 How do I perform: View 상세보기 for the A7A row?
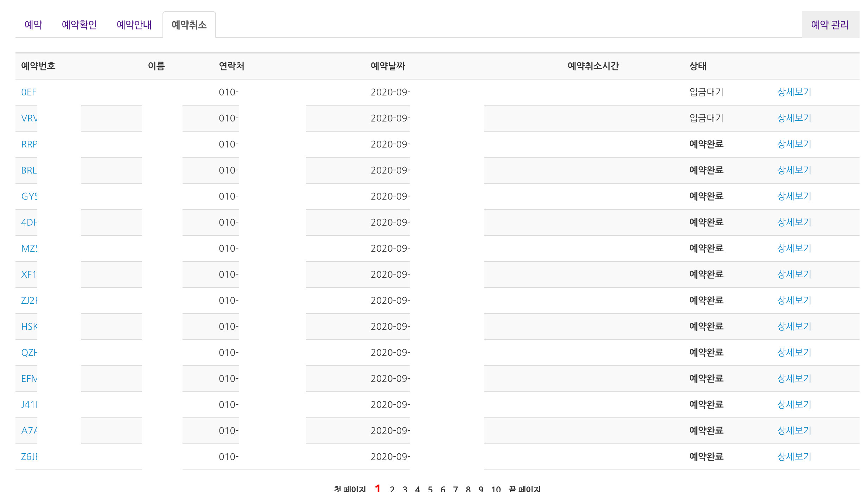pos(794,431)
